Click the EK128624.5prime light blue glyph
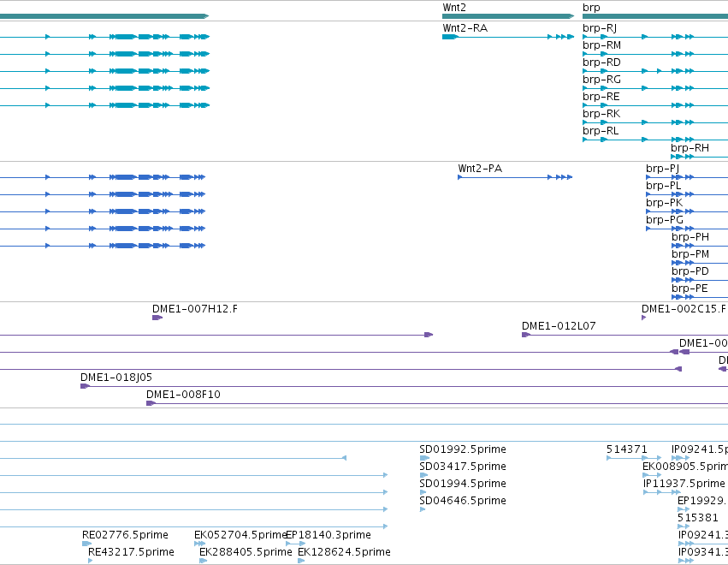This screenshot has width=728, height=565. pos(301,561)
